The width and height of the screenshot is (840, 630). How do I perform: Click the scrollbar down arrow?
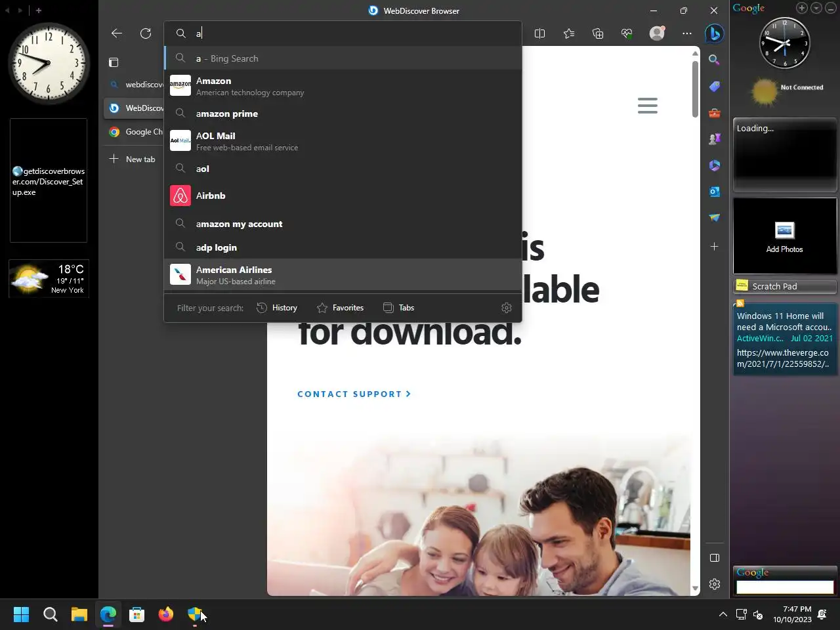pos(695,589)
